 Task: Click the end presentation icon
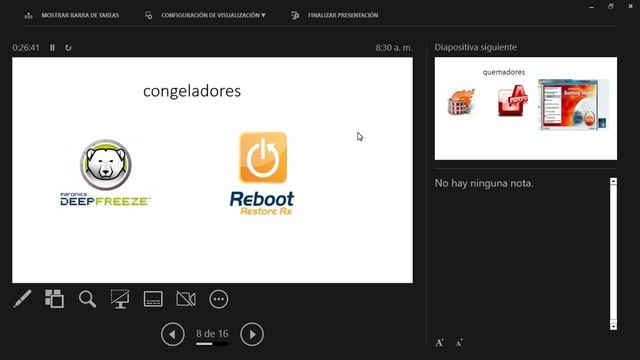(x=295, y=16)
